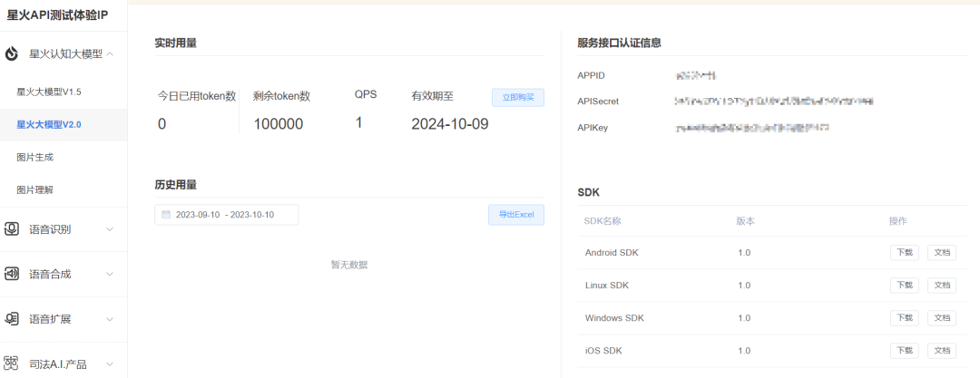Click the 星火认知大模型 flame icon
The height and width of the screenshot is (378, 980).
(12, 54)
